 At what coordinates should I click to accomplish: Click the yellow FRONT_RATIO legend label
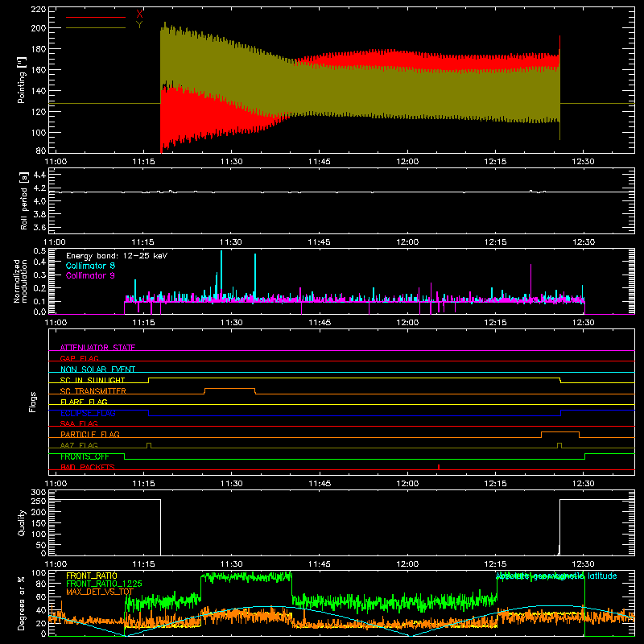coord(92,576)
